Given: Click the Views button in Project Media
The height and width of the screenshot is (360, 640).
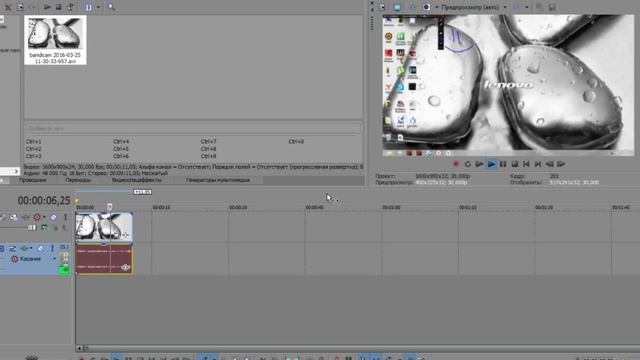Looking at the screenshot, I should click(88, 7).
